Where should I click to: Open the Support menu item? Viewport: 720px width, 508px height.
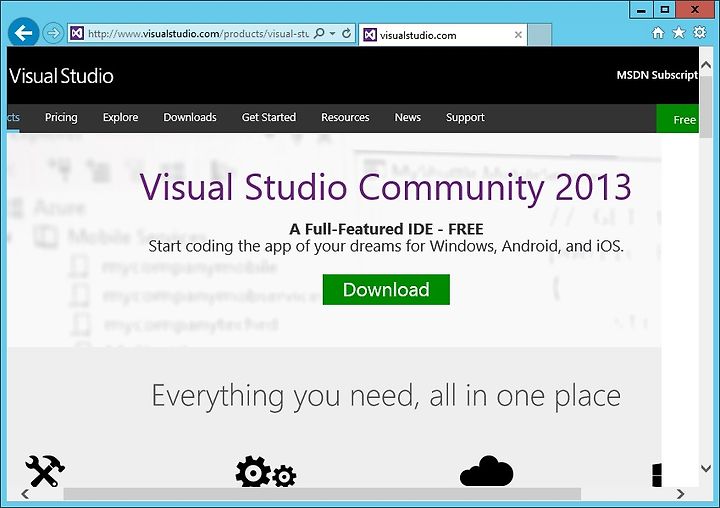(x=465, y=118)
